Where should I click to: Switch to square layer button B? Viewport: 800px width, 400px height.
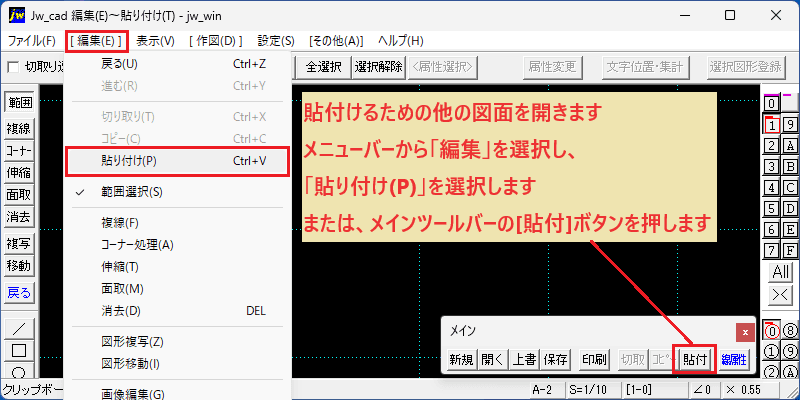pos(790,166)
